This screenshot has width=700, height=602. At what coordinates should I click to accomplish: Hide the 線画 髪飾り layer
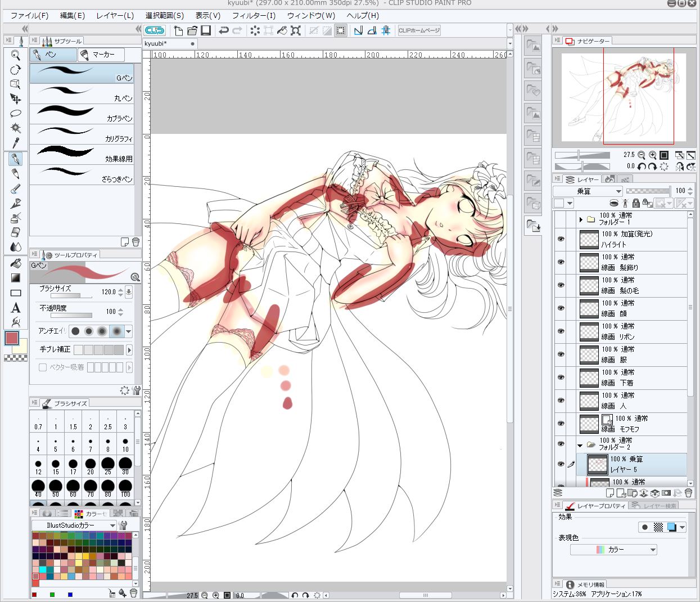(x=561, y=262)
